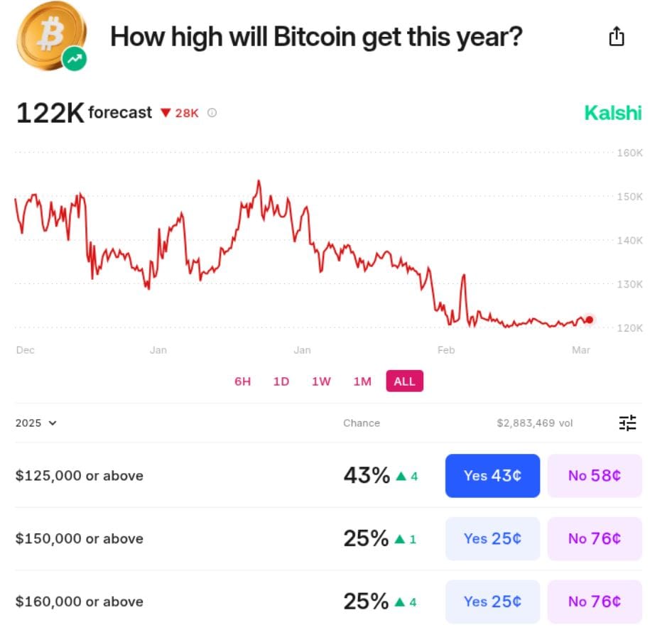The image size is (672, 630).
Task: Expand the 2025 dropdown
Action: coord(36,423)
